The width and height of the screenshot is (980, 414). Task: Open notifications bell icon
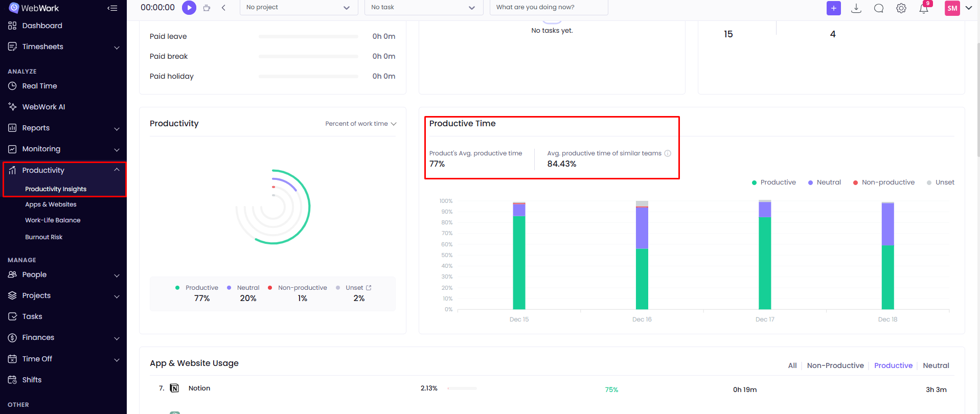pos(924,8)
